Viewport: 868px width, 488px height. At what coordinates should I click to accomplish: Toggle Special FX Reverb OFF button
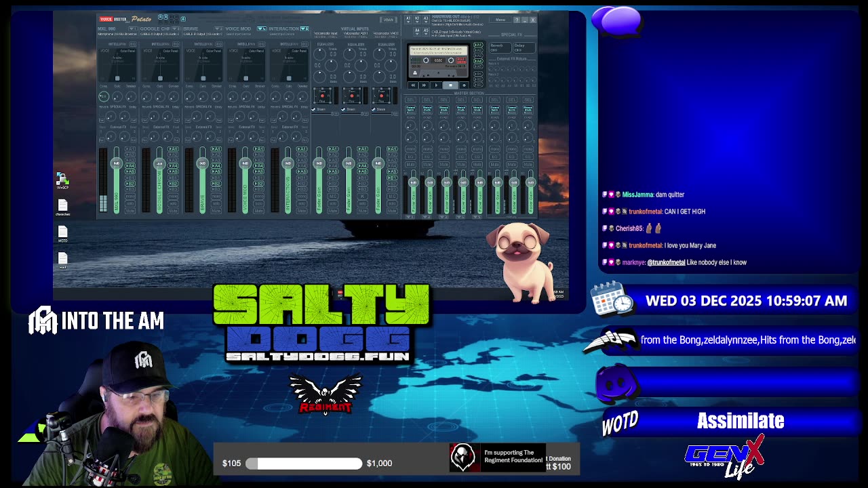(500, 48)
